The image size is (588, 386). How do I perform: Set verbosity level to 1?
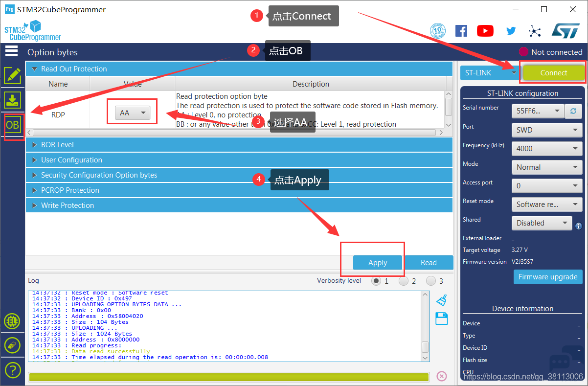coord(376,281)
